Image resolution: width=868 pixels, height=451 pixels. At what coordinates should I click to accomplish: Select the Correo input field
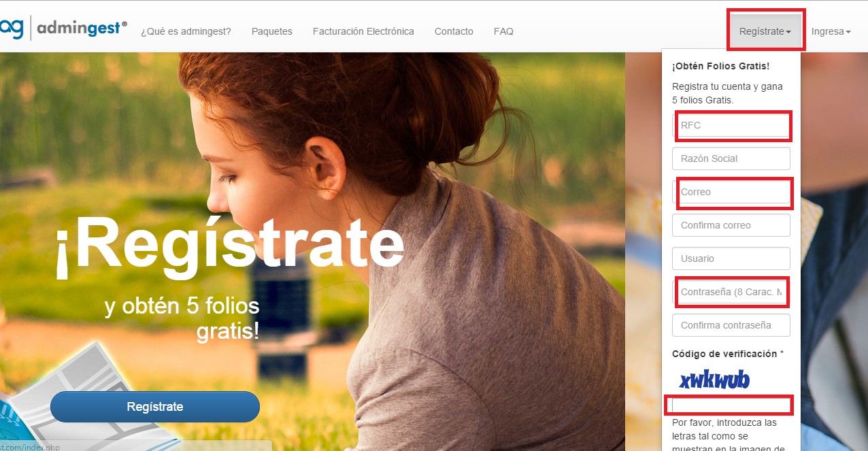coord(731,192)
